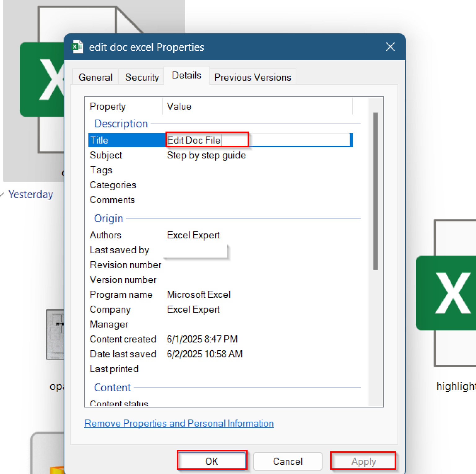476x474 pixels.
Task: Click the Categories property row
Action: 113,185
